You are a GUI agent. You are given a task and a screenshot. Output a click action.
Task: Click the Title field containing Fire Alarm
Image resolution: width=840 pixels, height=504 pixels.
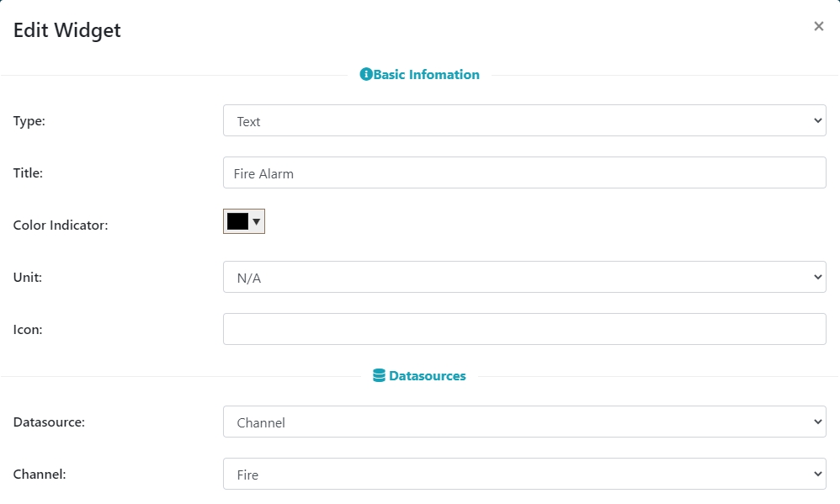click(524, 173)
